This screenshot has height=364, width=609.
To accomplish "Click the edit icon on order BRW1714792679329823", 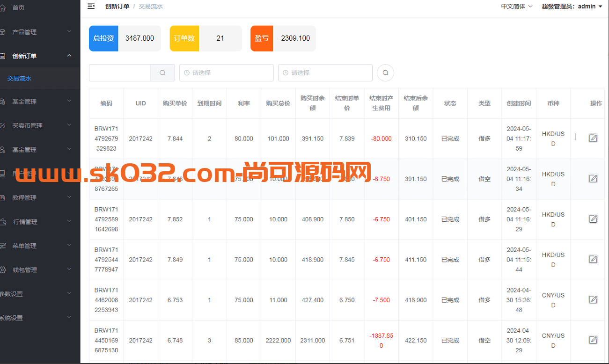I will point(593,138).
